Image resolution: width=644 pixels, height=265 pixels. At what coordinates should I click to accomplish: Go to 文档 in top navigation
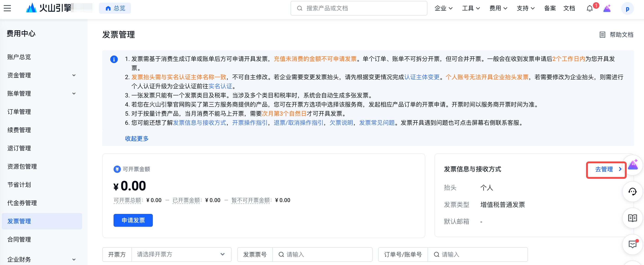[569, 8]
